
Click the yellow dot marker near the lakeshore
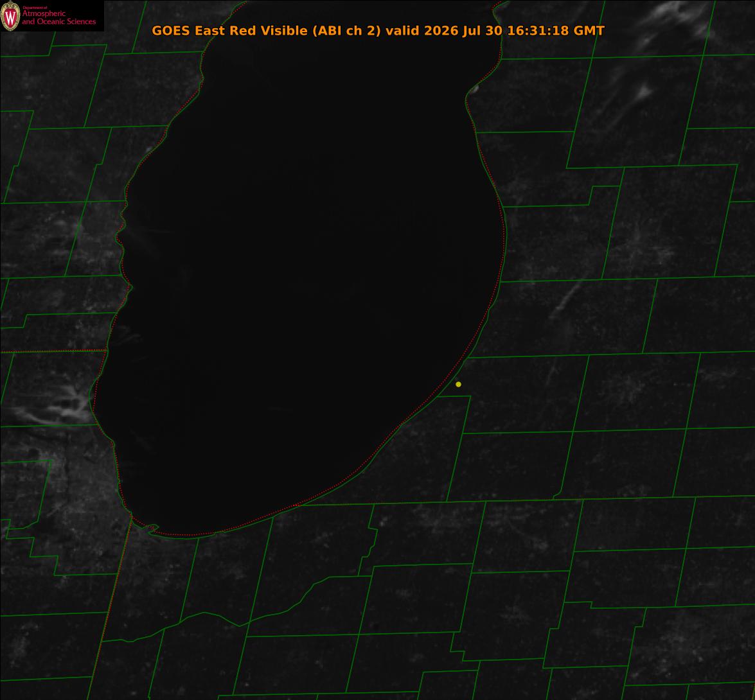(x=458, y=384)
